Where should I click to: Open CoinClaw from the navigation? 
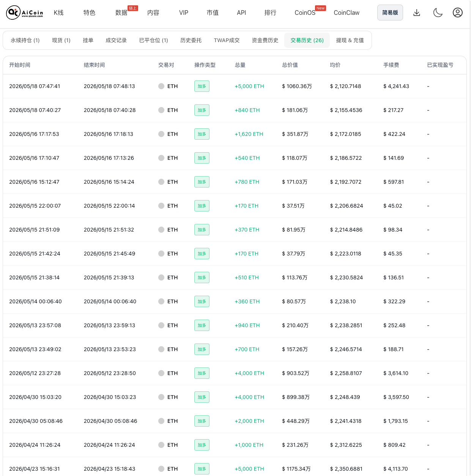(347, 13)
